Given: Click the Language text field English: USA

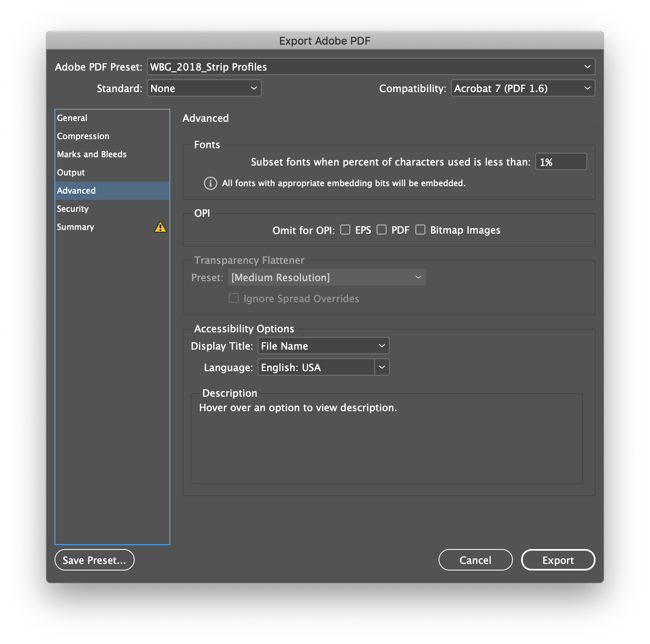Looking at the screenshot, I should pyautogui.click(x=316, y=367).
